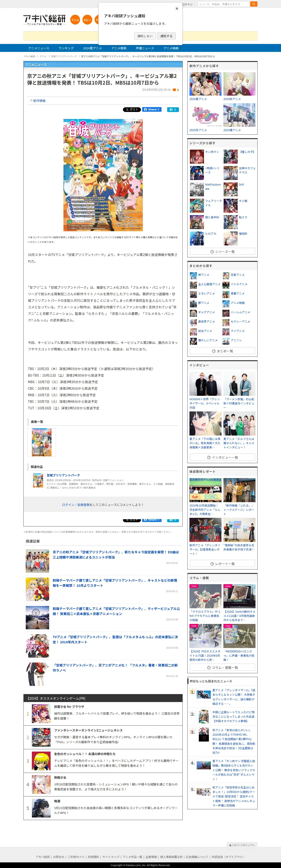Viewport: 281px width, 868px height.
Task: Open the アニメ検索 nav tab
Action: pyautogui.click(x=119, y=48)
